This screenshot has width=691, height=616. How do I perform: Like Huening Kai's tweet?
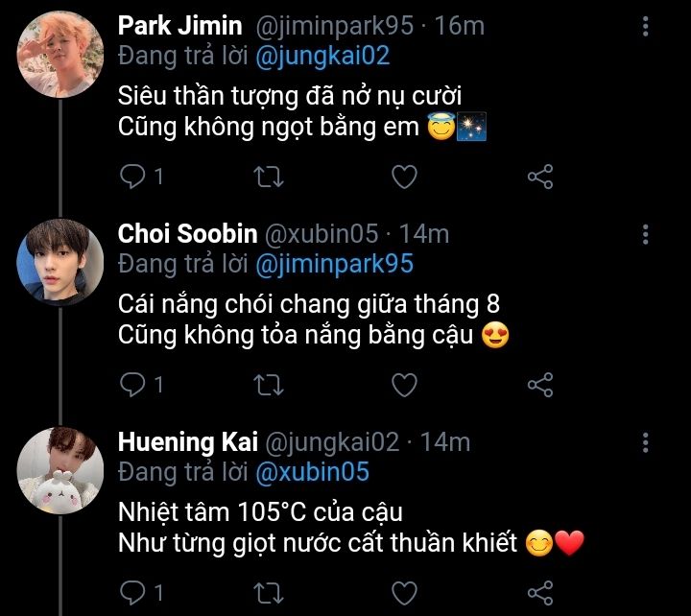(405, 592)
